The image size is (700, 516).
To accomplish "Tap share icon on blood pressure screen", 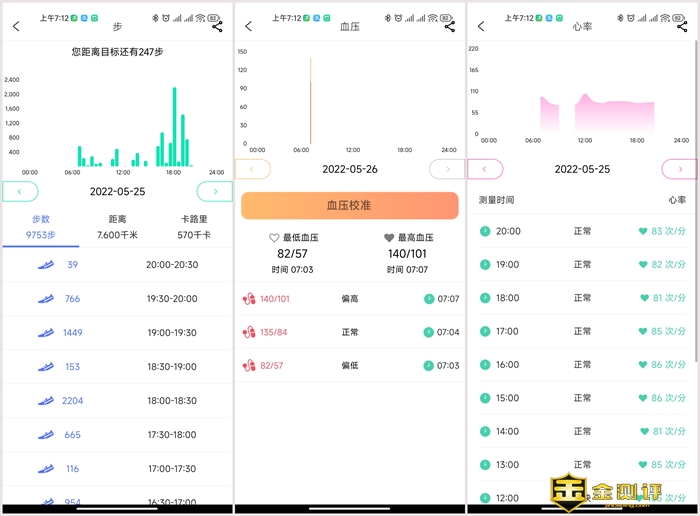I will [450, 27].
